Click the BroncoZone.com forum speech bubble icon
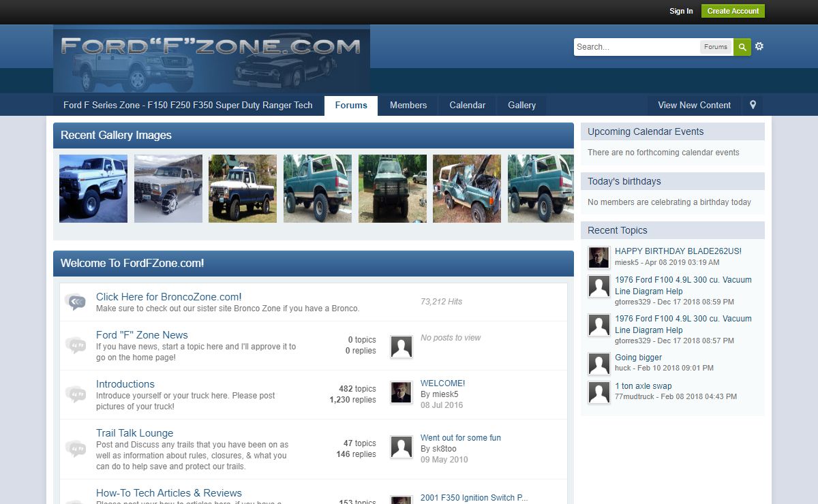Image resolution: width=818 pixels, height=504 pixels. (75, 302)
